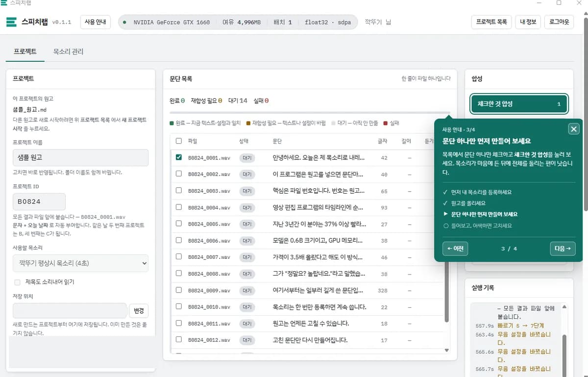Go back with the ← 이전 button
The width and height of the screenshot is (588, 377).
(455, 249)
